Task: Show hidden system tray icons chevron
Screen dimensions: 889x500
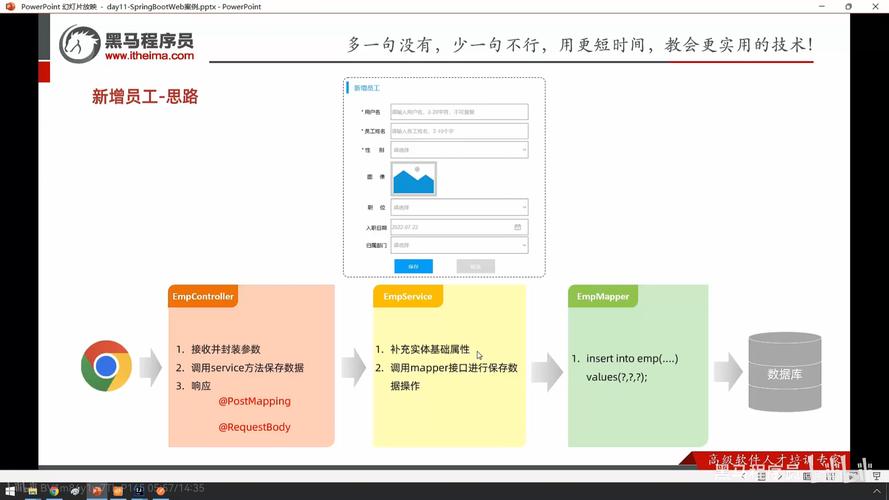Action: point(877,491)
